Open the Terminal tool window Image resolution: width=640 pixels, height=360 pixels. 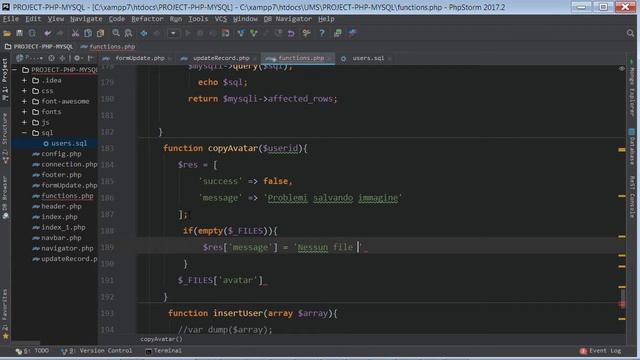[163, 351]
